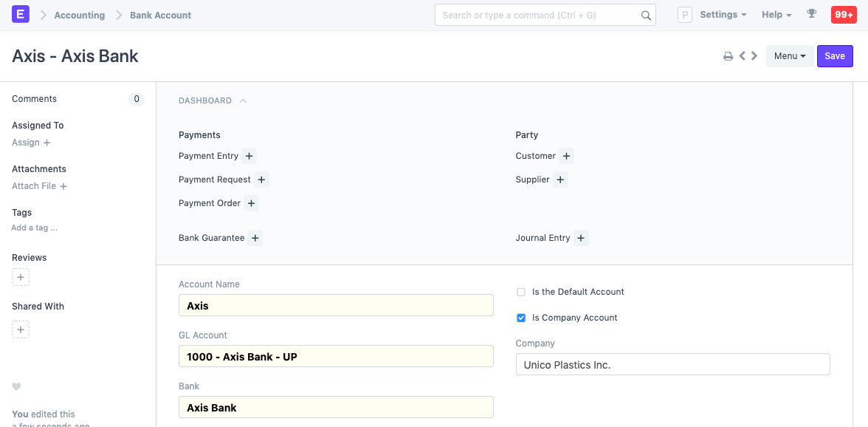868x427 pixels.
Task: Uncheck Is Company Account checkbox
Action: tap(521, 318)
